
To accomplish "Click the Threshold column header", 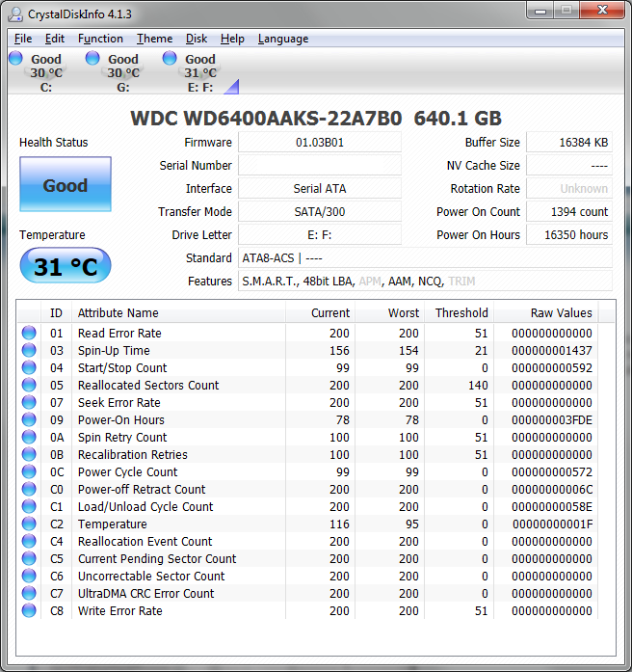I will click(459, 312).
